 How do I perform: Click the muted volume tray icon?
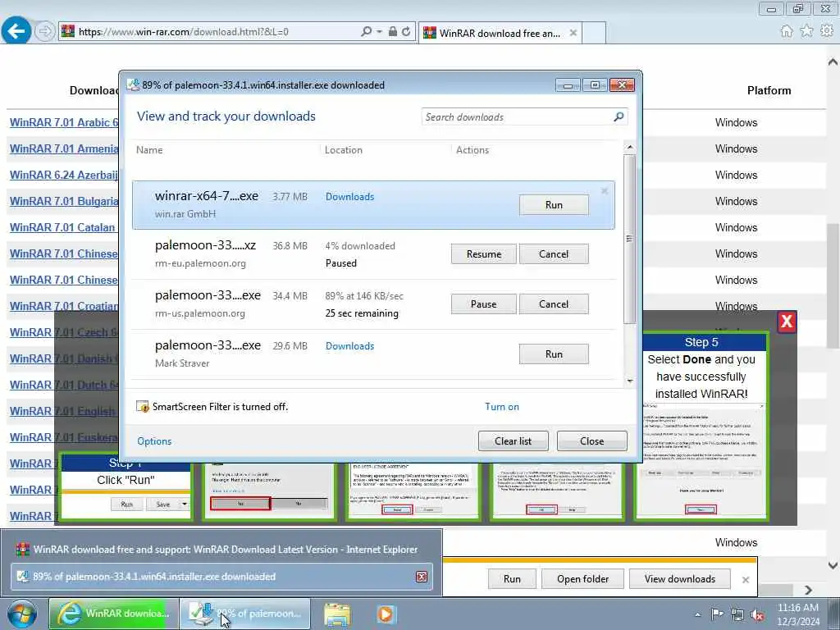tap(757, 615)
